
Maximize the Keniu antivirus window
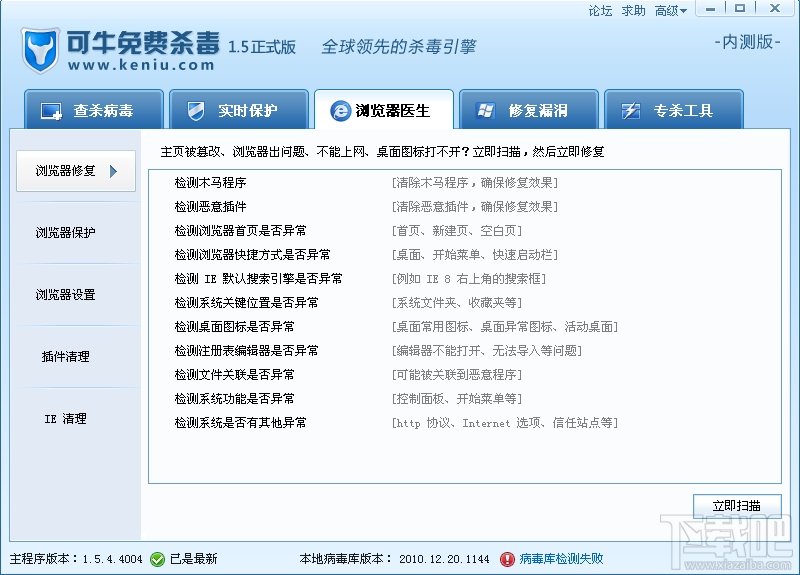pos(740,9)
